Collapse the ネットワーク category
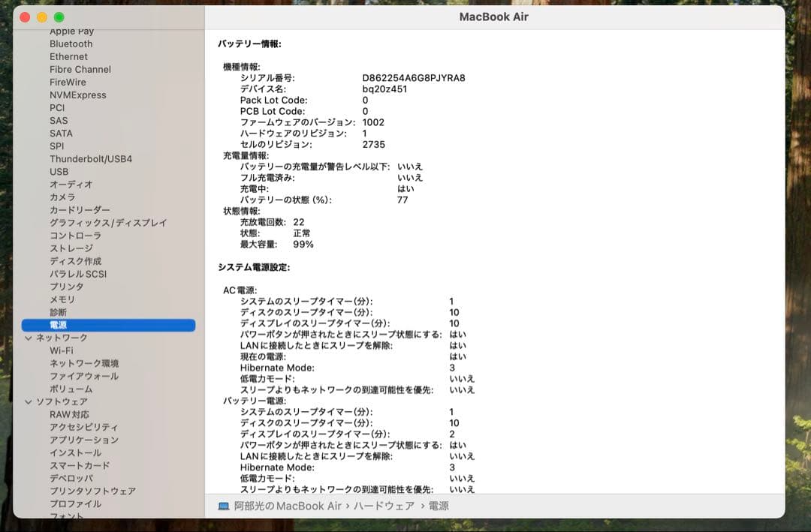 click(x=29, y=337)
